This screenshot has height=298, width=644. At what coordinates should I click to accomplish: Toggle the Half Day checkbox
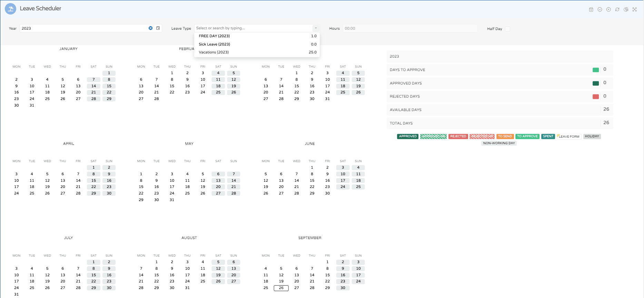(507, 29)
